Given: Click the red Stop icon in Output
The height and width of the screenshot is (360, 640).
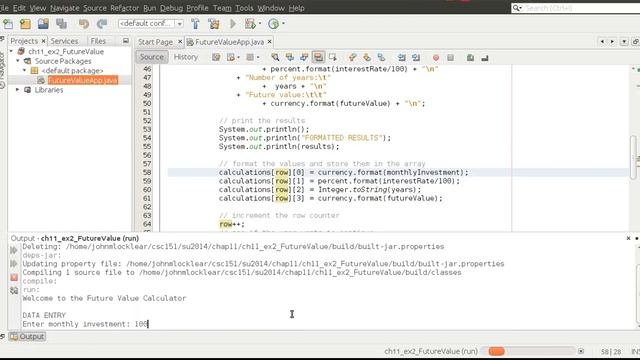Looking at the screenshot, I should 14,277.
